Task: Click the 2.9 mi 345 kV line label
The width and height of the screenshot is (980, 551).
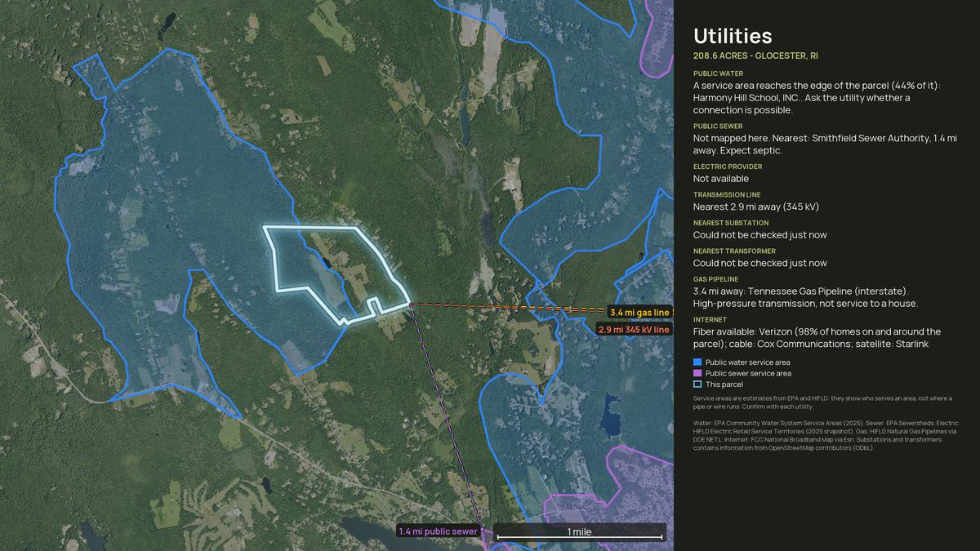Action: click(634, 330)
